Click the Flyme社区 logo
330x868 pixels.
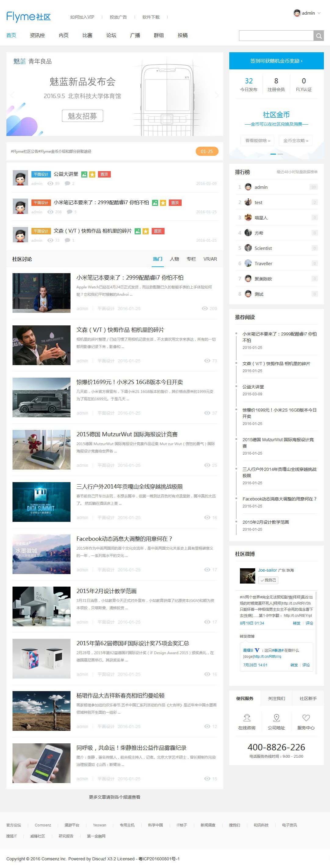pos(29,17)
